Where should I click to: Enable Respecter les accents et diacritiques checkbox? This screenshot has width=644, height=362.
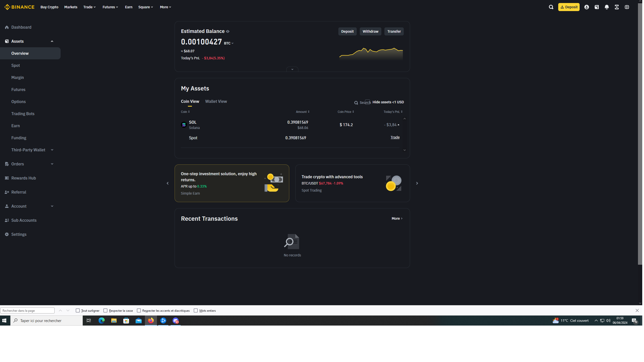point(139,310)
